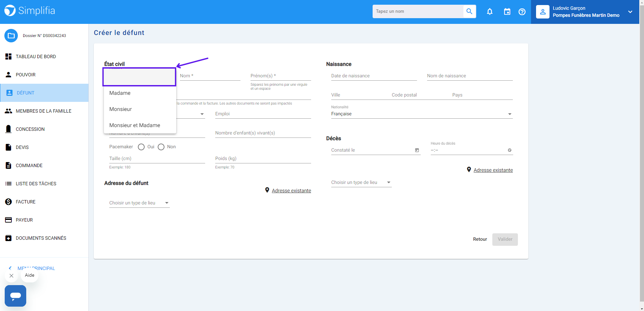Choose Monsieur in the civilité list
This screenshot has width=644, height=311.
tap(140, 109)
